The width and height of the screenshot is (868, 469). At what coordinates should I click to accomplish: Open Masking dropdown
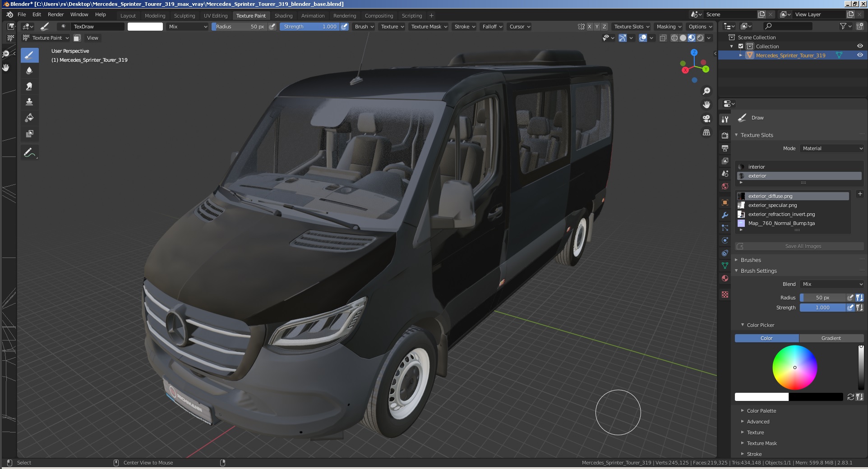click(669, 27)
